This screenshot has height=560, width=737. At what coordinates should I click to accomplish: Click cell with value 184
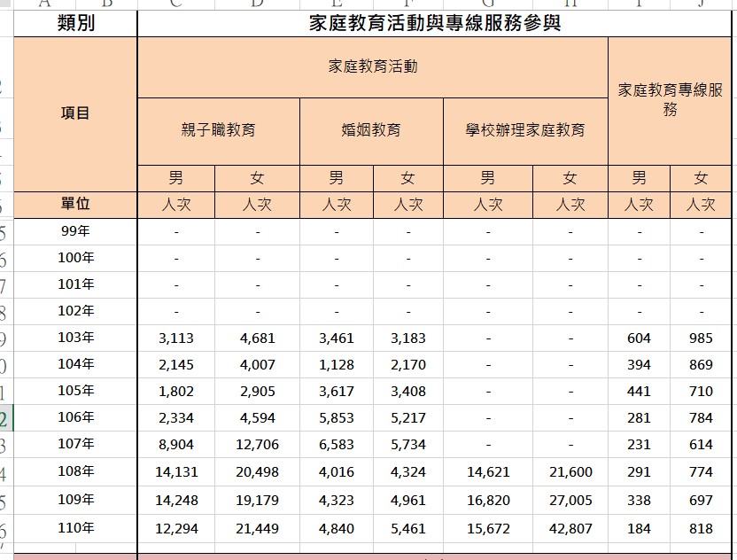coord(639,528)
